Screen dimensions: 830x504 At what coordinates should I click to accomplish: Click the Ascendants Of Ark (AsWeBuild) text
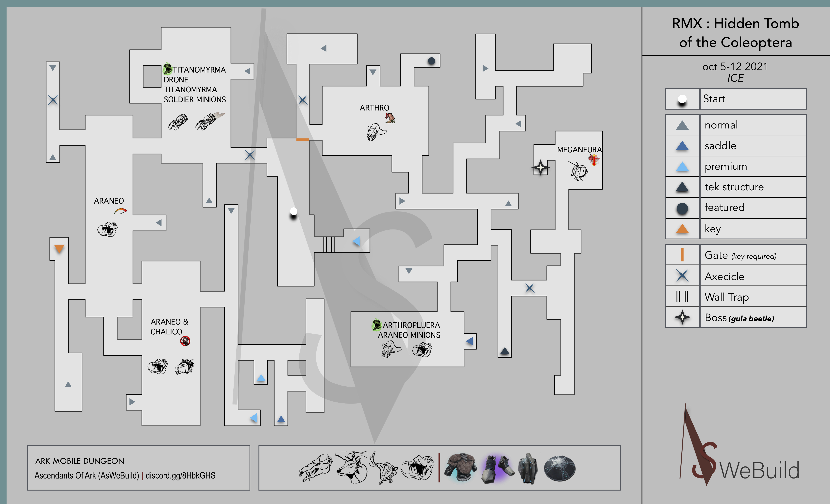(87, 475)
